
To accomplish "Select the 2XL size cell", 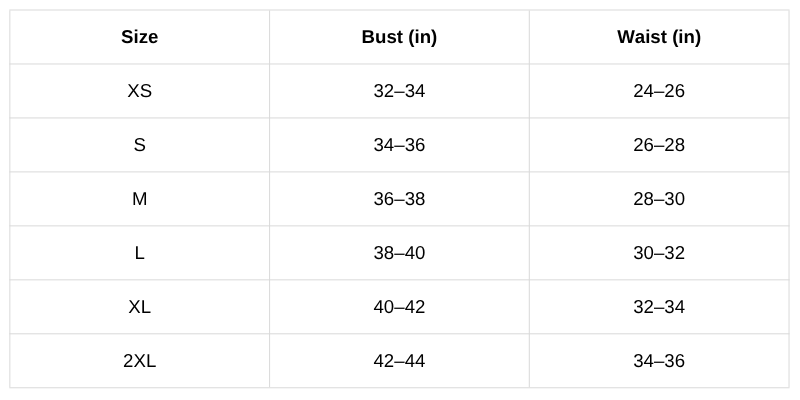I will (x=140, y=361).
